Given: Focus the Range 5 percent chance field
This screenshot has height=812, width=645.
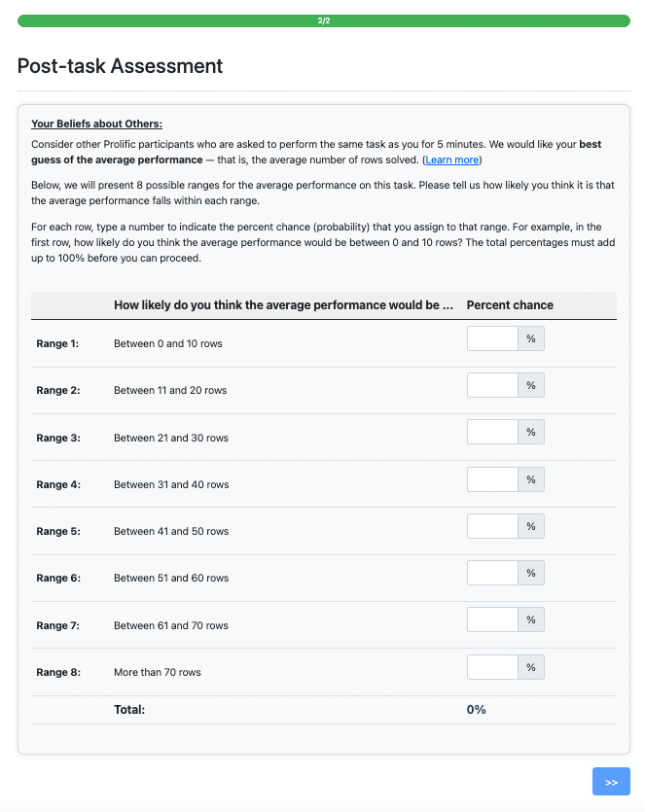Looking at the screenshot, I should point(492,526).
